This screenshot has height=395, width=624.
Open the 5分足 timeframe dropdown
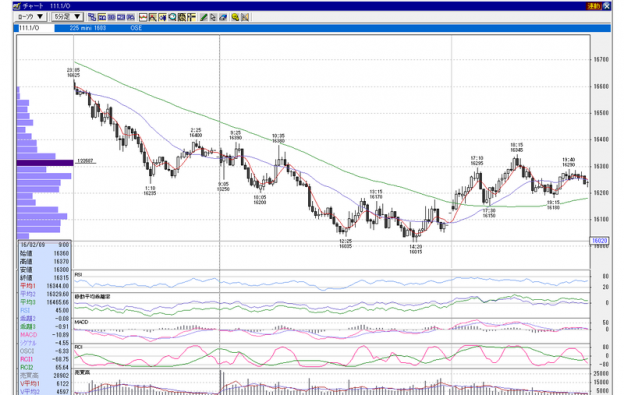pyautogui.click(x=67, y=17)
